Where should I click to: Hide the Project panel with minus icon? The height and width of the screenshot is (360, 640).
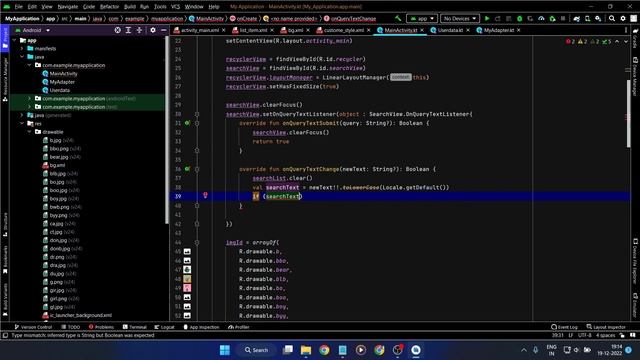[164, 30]
